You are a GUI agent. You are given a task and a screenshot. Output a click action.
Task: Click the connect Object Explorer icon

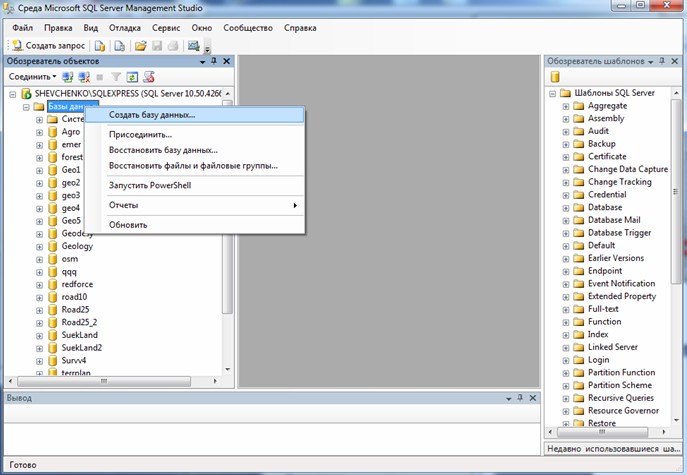tap(67, 77)
